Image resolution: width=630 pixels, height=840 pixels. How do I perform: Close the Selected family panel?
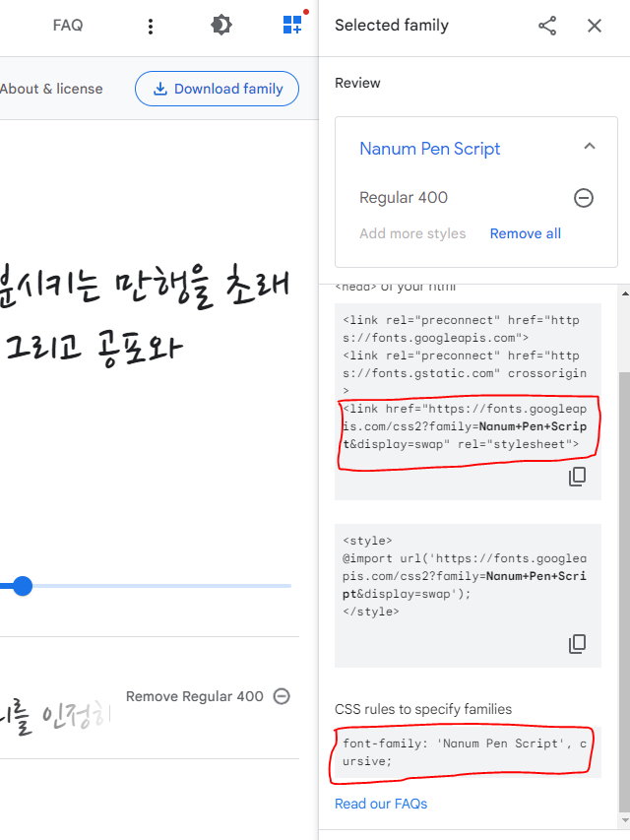tap(595, 26)
